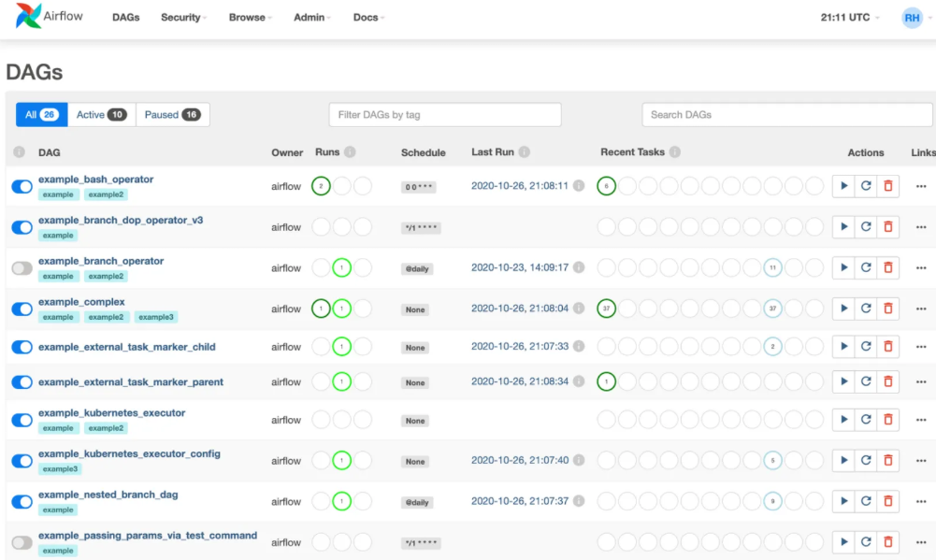The height and width of the screenshot is (560, 936).
Task: Enable the example_branch_operator DAG toggle
Action: [22, 268]
